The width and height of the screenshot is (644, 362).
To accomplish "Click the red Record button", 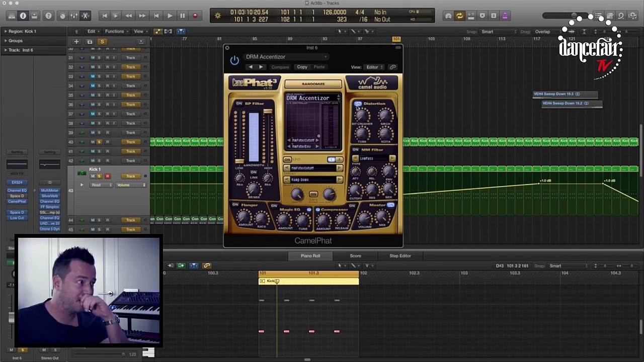I will point(195,16).
